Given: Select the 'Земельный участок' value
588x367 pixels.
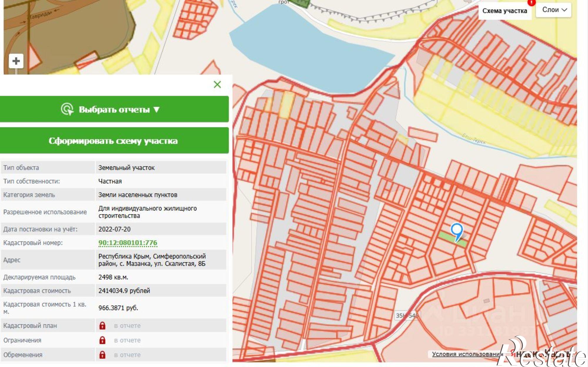Looking at the screenshot, I should click(x=126, y=168).
